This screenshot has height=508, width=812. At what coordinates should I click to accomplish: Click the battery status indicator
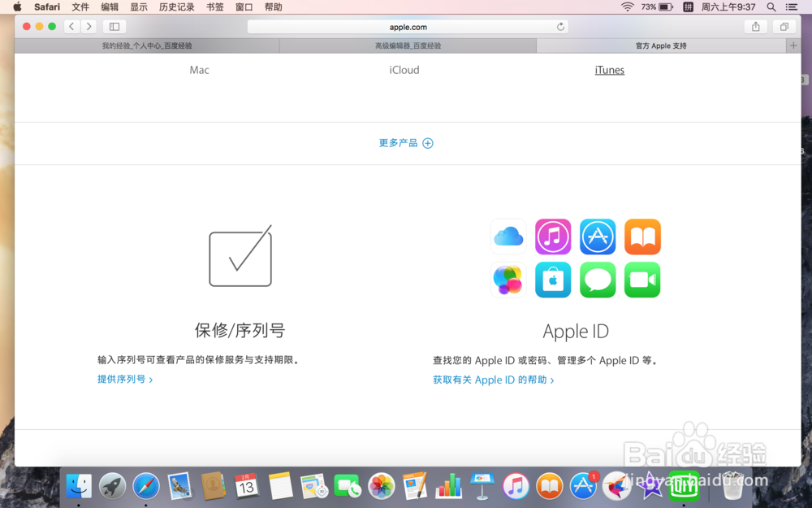coord(657,7)
